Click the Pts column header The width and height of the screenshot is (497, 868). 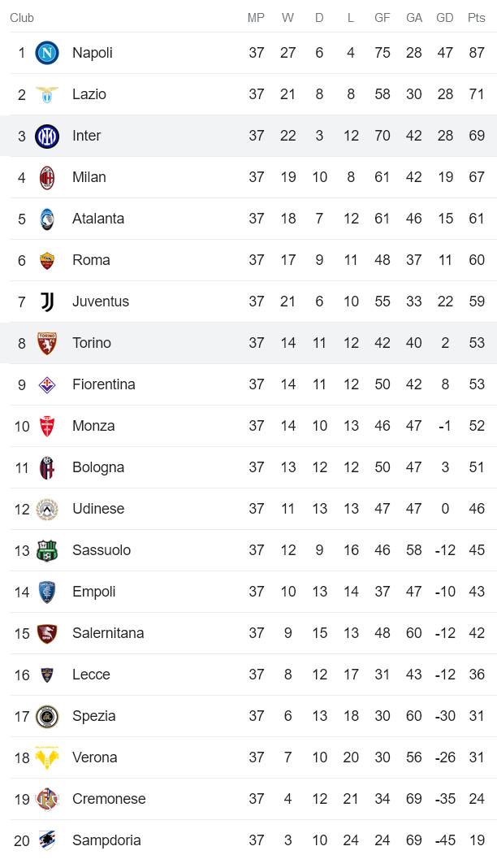477,18
